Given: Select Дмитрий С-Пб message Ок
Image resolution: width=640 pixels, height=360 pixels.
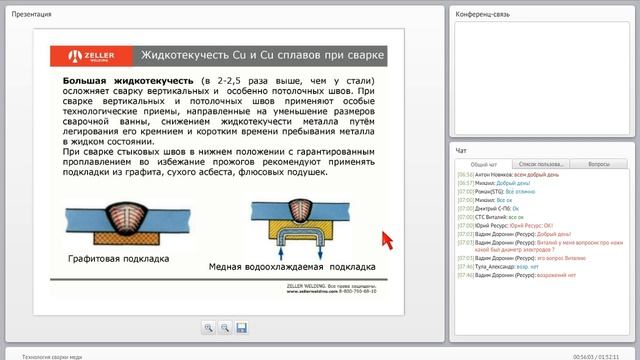Looking at the screenshot, I should tap(516, 209).
